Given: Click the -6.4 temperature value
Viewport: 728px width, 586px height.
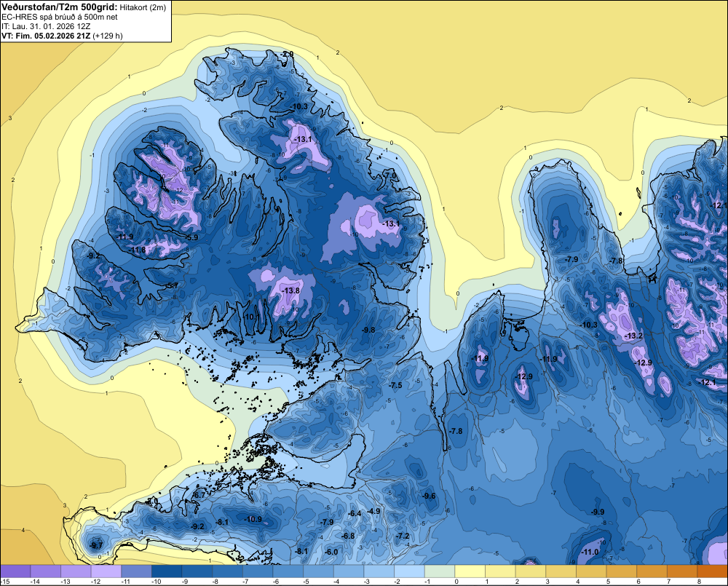Looking at the screenshot, I should pyautogui.click(x=355, y=513).
